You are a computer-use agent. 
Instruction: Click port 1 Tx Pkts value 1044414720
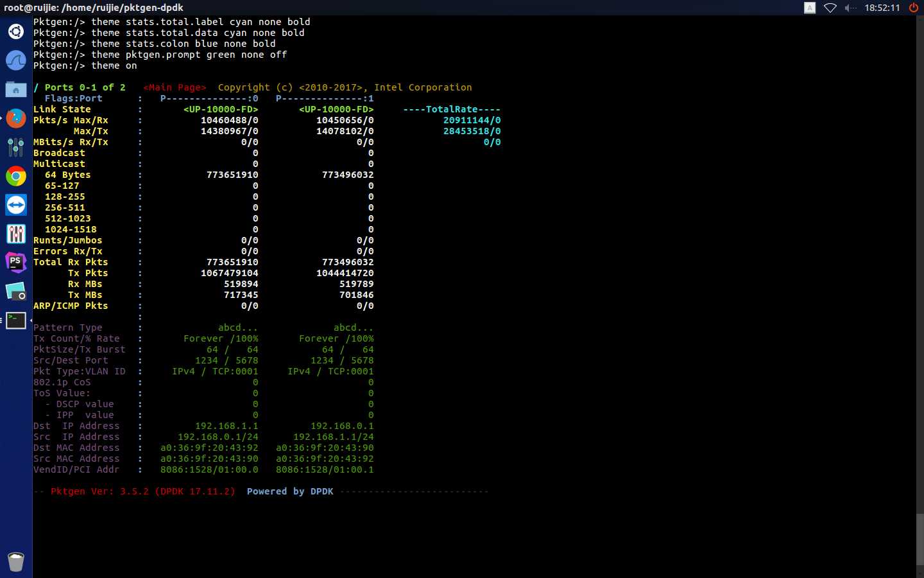pyautogui.click(x=345, y=273)
